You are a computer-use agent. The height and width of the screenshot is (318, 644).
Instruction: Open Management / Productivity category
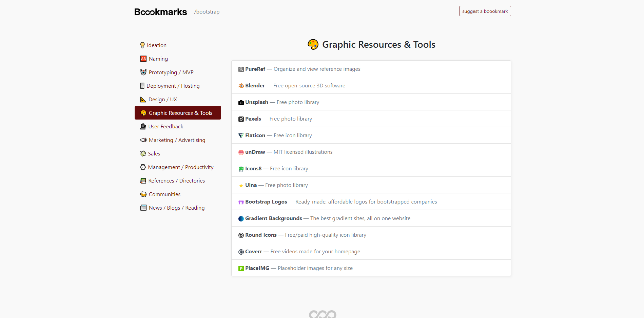click(178, 167)
